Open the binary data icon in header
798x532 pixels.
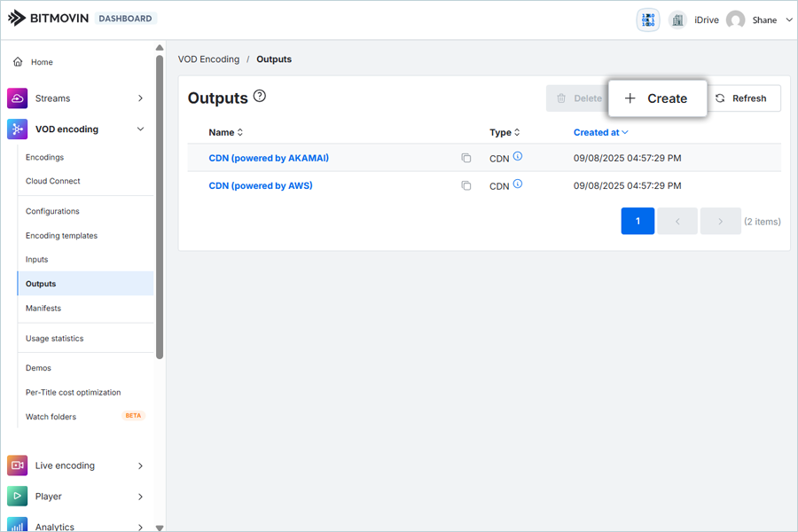pyautogui.click(x=648, y=20)
